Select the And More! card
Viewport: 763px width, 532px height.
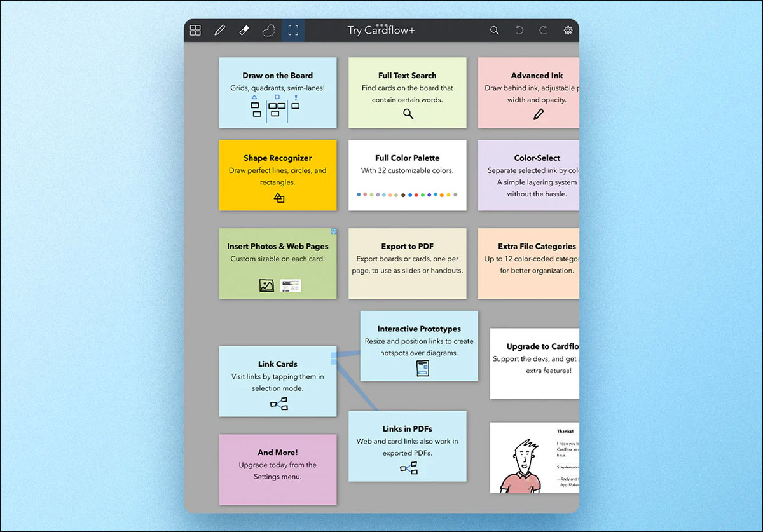(278, 469)
